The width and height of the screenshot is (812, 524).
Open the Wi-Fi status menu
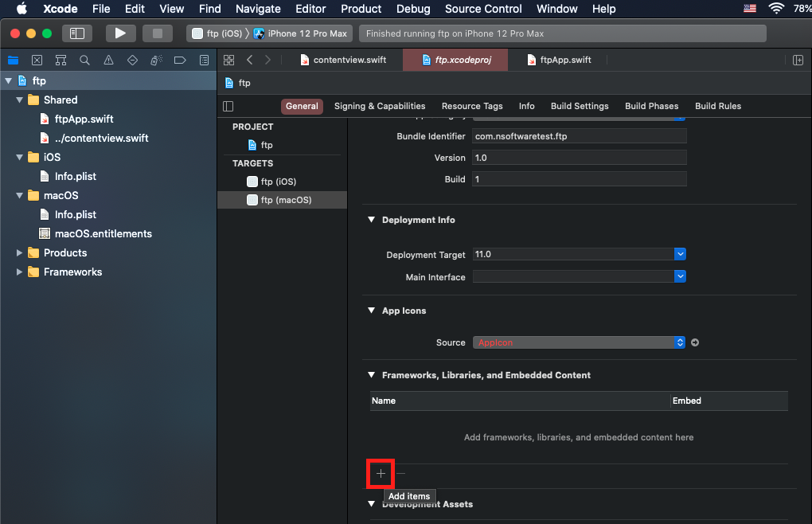tap(776, 9)
